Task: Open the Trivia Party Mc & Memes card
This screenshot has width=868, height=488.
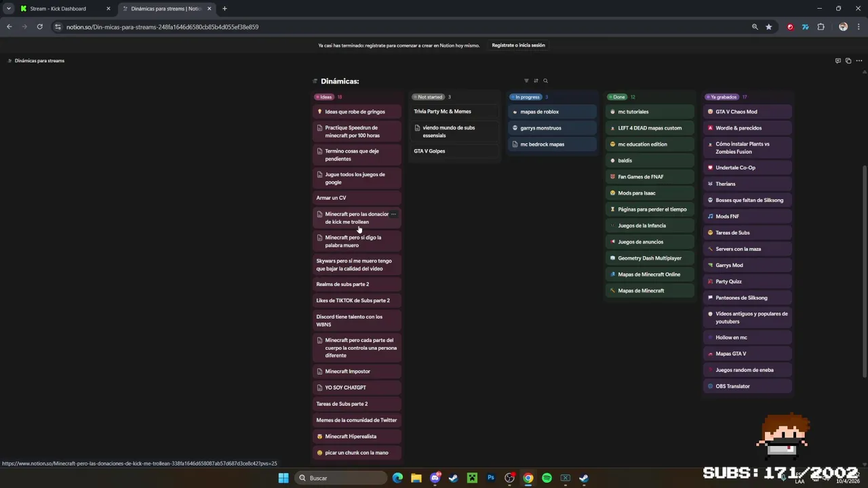Action: [455, 112]
